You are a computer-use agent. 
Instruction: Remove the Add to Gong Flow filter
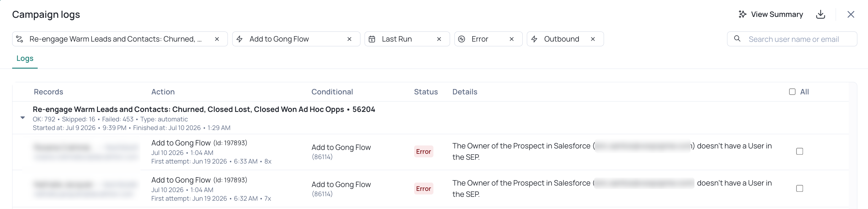click(349, 39)
